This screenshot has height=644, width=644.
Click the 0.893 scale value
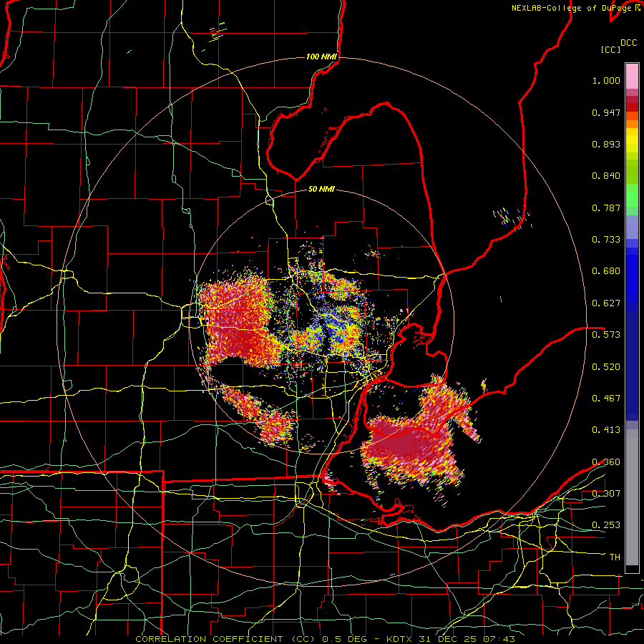[606, 144]
